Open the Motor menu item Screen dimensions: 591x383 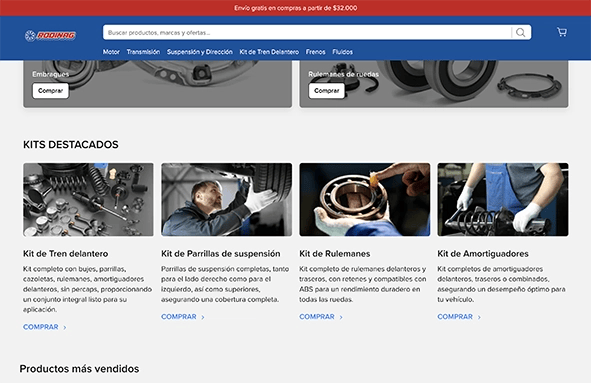(x=111, y=52)
